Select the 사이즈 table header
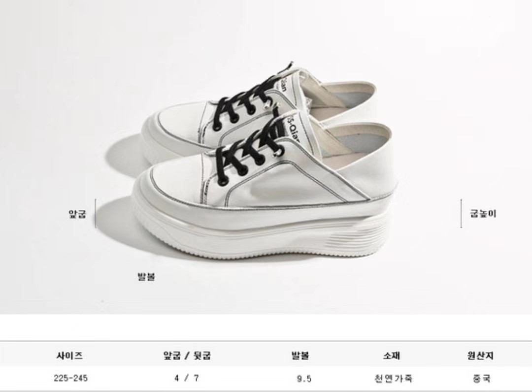Screen dimensions: 532x392 tap(69, 356)
